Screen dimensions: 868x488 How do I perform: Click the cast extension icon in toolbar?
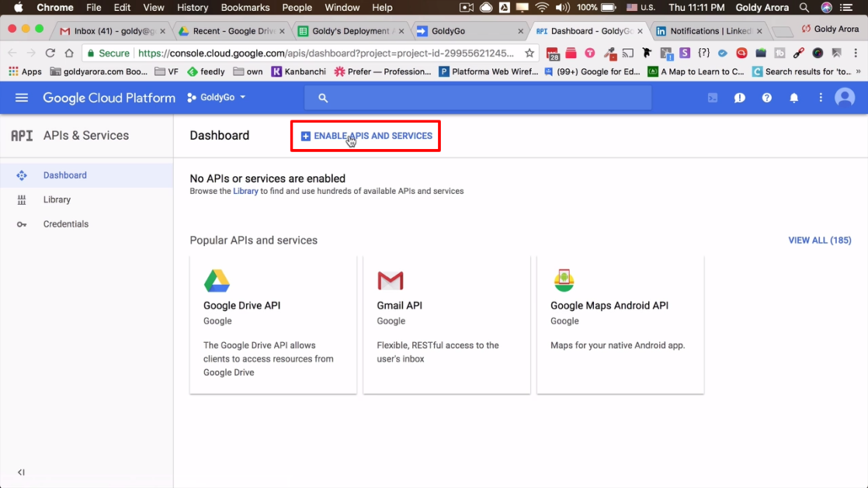click(x=628, y=53)
